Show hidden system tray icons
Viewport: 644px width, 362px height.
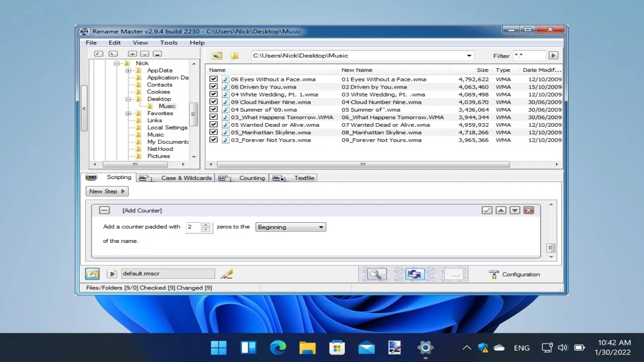point(466,347)
